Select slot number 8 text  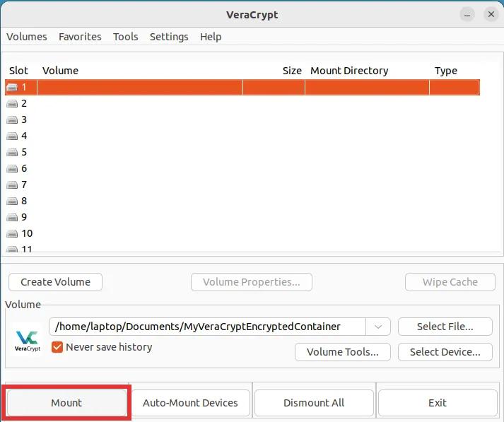24,201
